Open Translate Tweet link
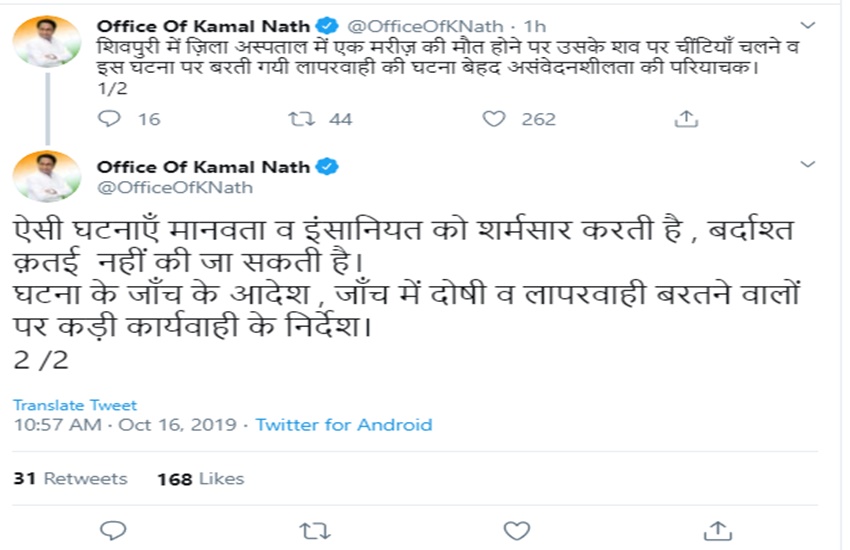Image resolution: width=850 pixels, height=550 pixels. click(x=75, y=405)
